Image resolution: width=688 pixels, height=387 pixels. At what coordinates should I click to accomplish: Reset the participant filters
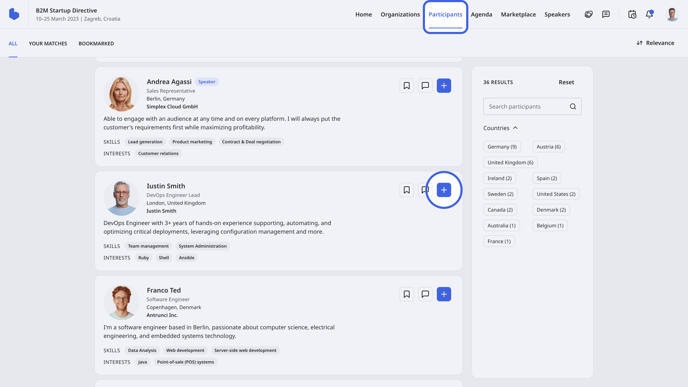(566, 82)
